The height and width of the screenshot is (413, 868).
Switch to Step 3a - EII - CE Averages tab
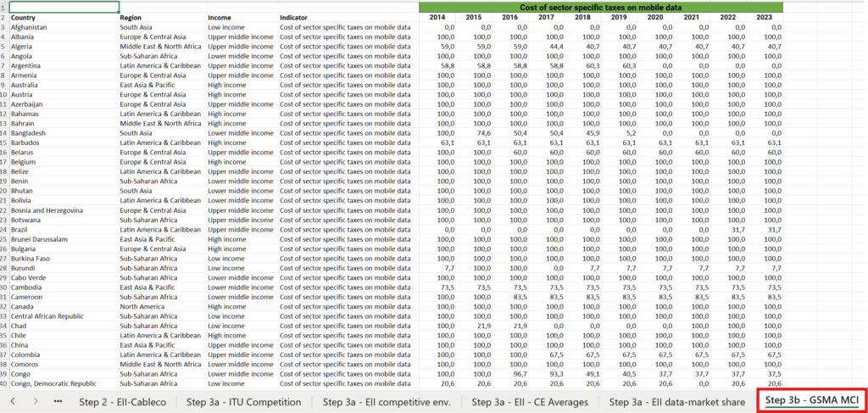click(530, 402)
